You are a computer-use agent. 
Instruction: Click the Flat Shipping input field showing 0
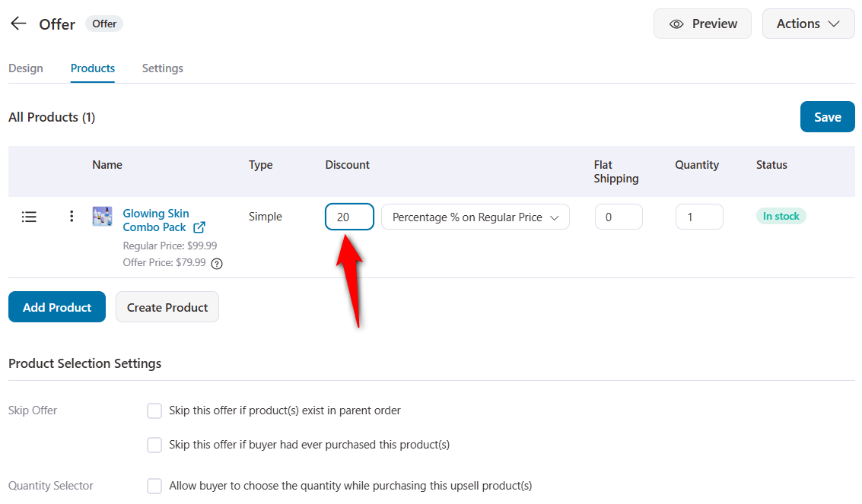point(619,217)
